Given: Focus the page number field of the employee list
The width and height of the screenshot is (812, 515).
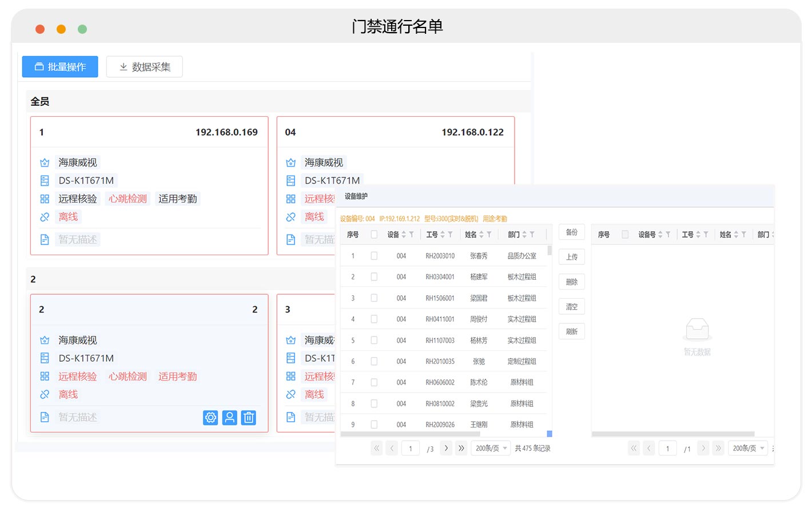Looking at the screenshot, I should coord(411,449).
